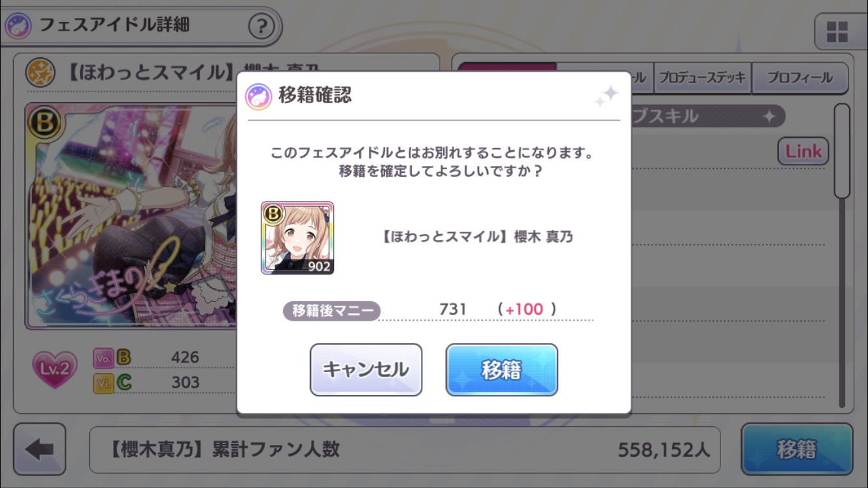Image resolution: width=868 pixels, height=488 pixels.
Task: Go back with the left arrow
Action: pyautogui.click(x=40, y=450)
